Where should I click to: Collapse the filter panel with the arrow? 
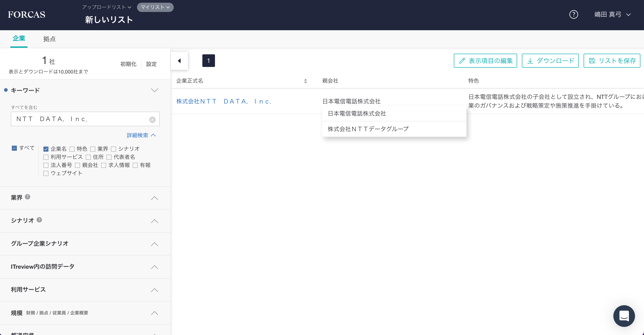pyautogui.click(x=179, y=61)
